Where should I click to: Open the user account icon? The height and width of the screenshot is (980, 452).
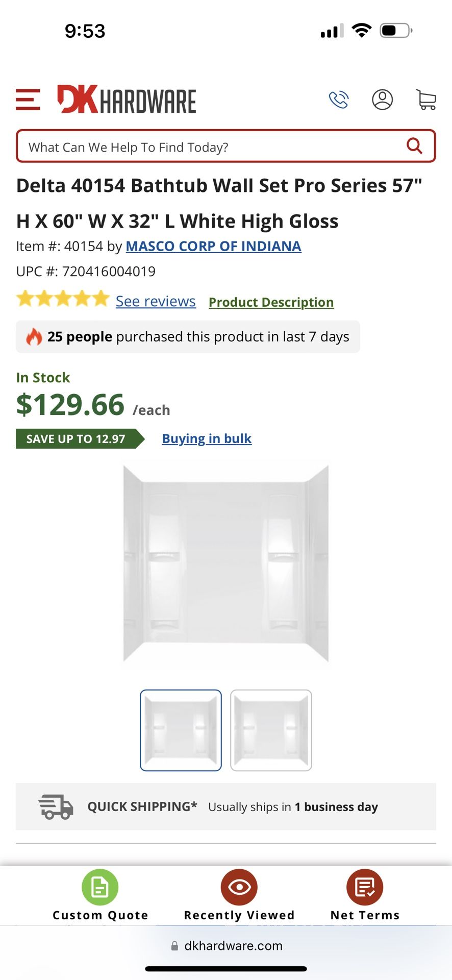(382, 100)
